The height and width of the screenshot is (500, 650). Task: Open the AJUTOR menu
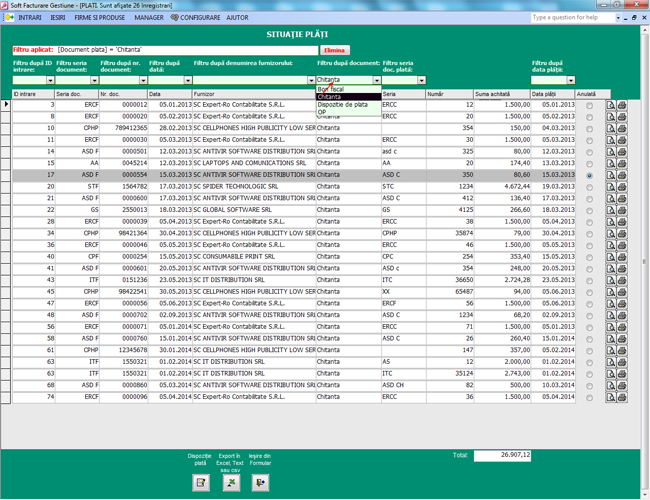tap(237, 17)
